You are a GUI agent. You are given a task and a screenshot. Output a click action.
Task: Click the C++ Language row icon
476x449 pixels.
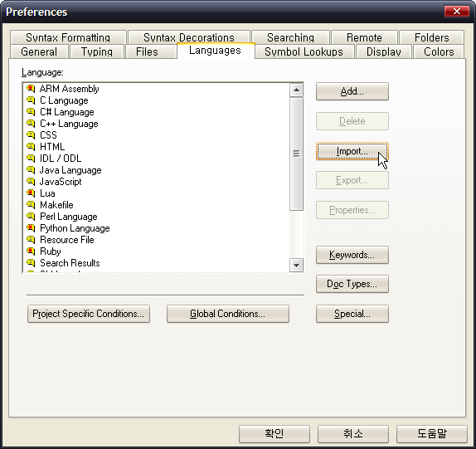click(x=31, y=124)
